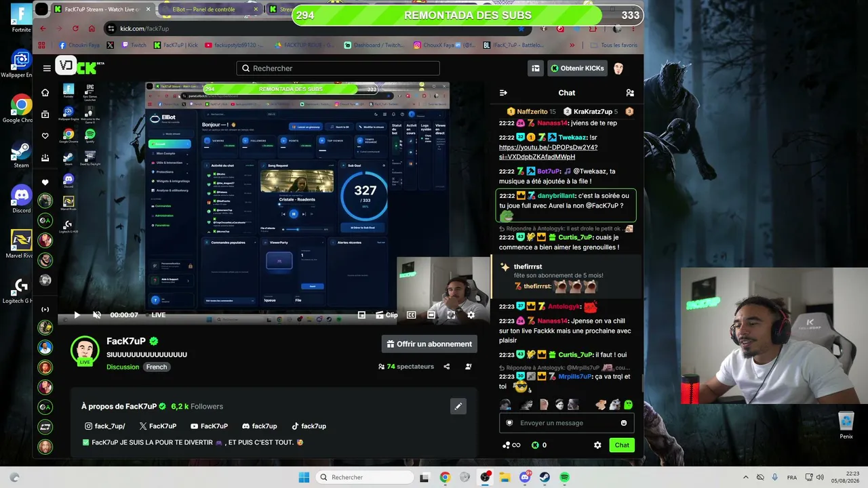Click 'Obtenir KICKs' button
The image size is (868, 488).
[x=576, y=68]
